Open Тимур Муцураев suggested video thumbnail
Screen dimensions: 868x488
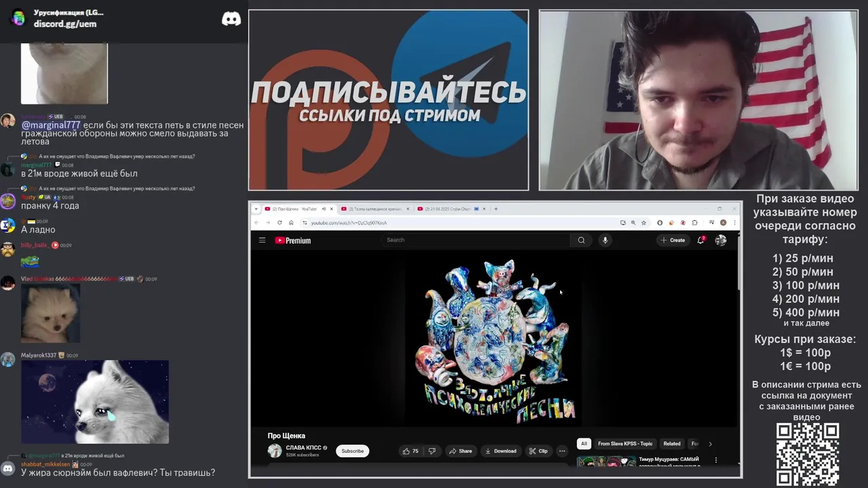[x=606, y=462]
